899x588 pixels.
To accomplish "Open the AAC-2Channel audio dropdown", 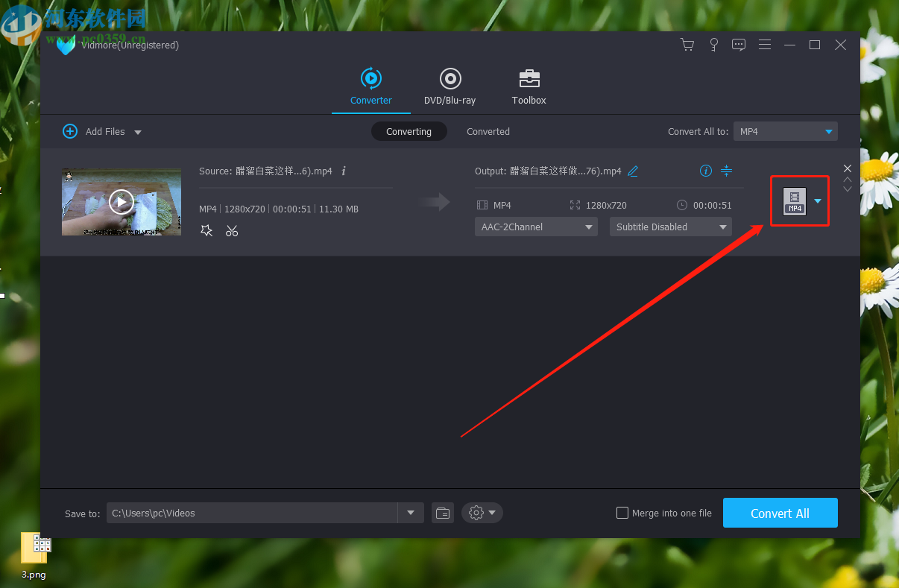I will point(536,227).
